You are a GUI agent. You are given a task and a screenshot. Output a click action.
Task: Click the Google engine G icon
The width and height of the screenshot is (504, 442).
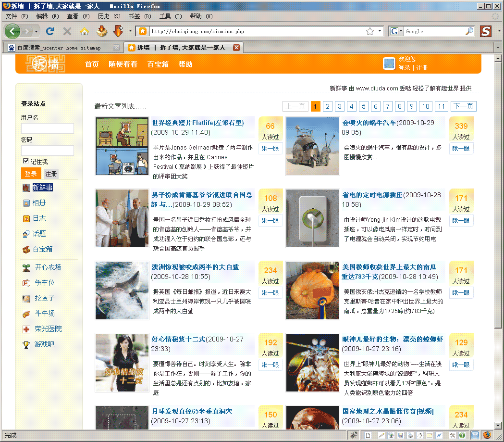(394, 31)
